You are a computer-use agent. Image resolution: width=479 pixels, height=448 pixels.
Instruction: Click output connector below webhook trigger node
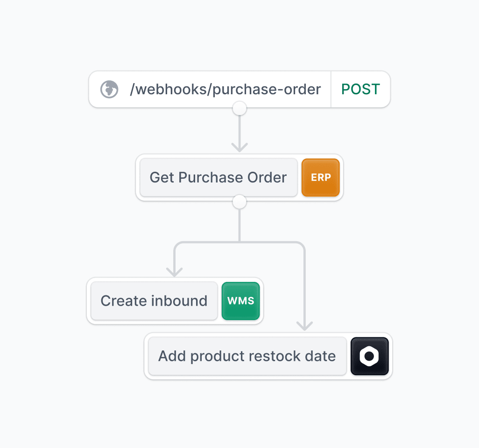tap(239, 108)
